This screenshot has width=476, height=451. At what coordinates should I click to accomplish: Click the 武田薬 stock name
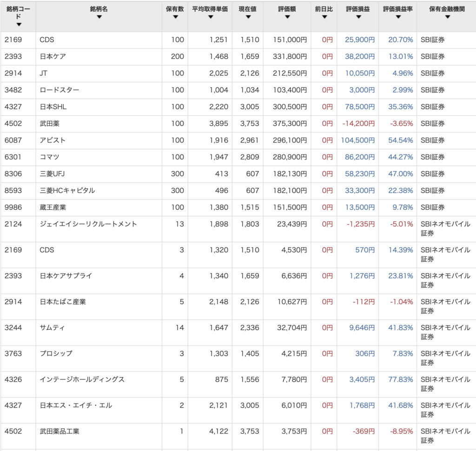click(49, 124)
